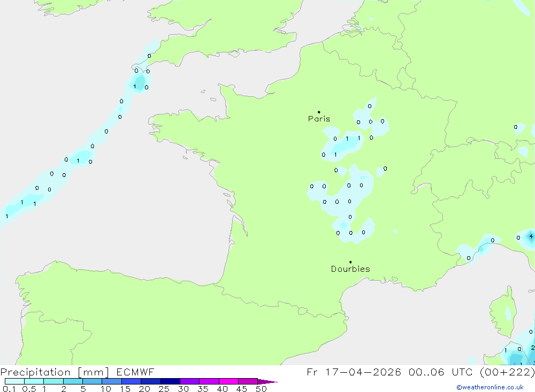Click the '4' precipitation value near Italy
This screenshot has width=535, height=392.
pyautogui.click(x=531, y=236)
